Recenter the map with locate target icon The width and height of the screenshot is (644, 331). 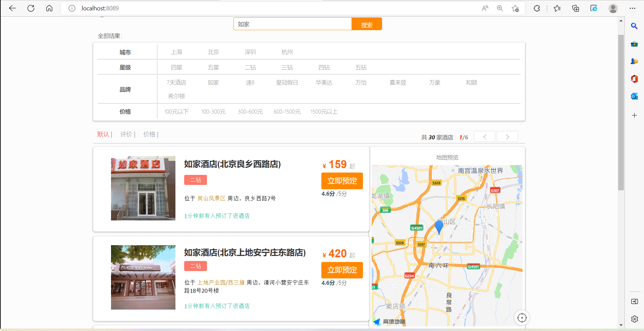pos(522,318)
